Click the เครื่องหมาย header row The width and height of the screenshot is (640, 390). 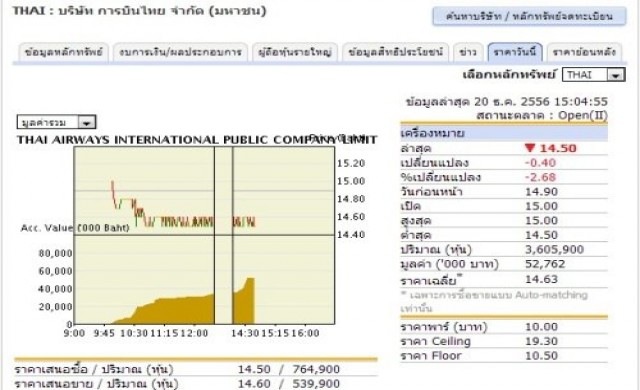[x=504, y=133]
